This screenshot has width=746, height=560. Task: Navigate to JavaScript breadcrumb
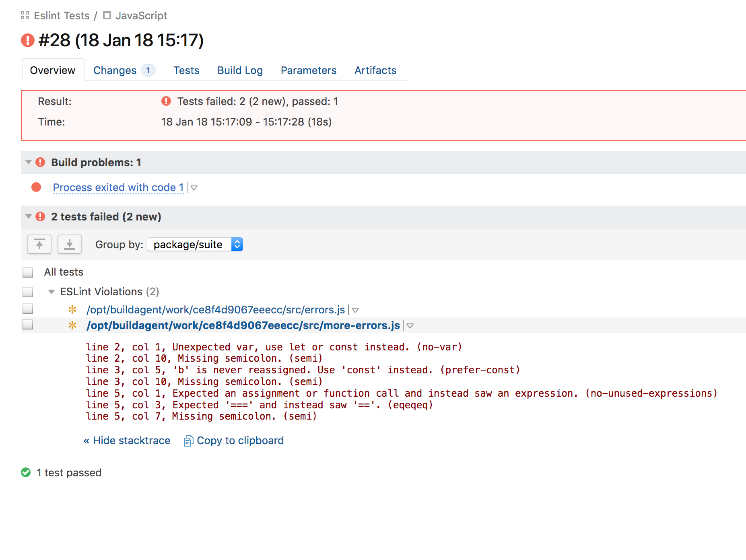point(141,16)
